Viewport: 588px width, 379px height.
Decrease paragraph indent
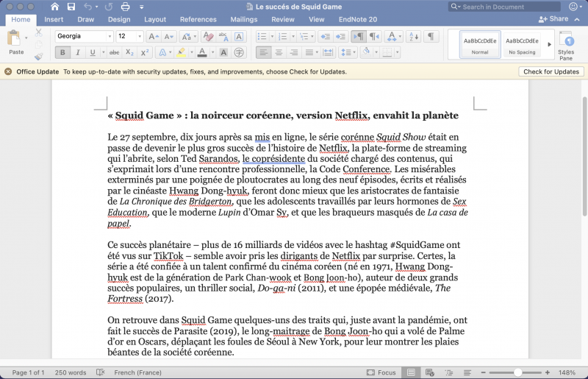click(x=326, y=37)
